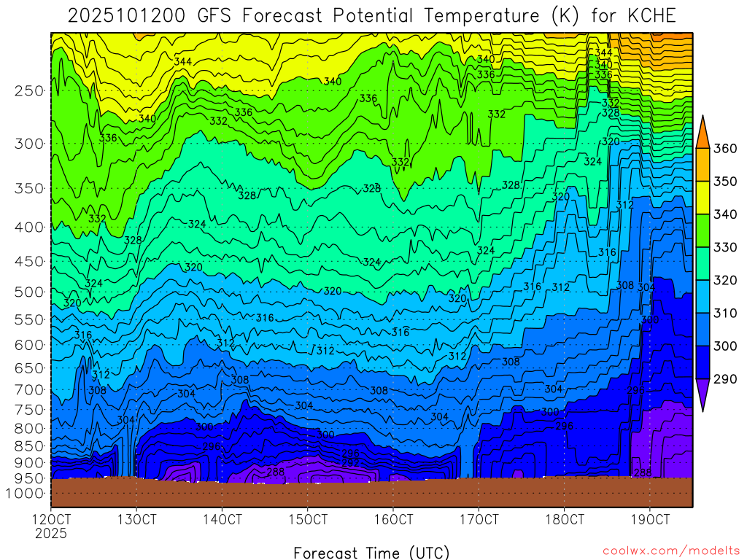Click the 900 pressure axis label
Viewport: 747px width, 560px height.
[29, 462]
